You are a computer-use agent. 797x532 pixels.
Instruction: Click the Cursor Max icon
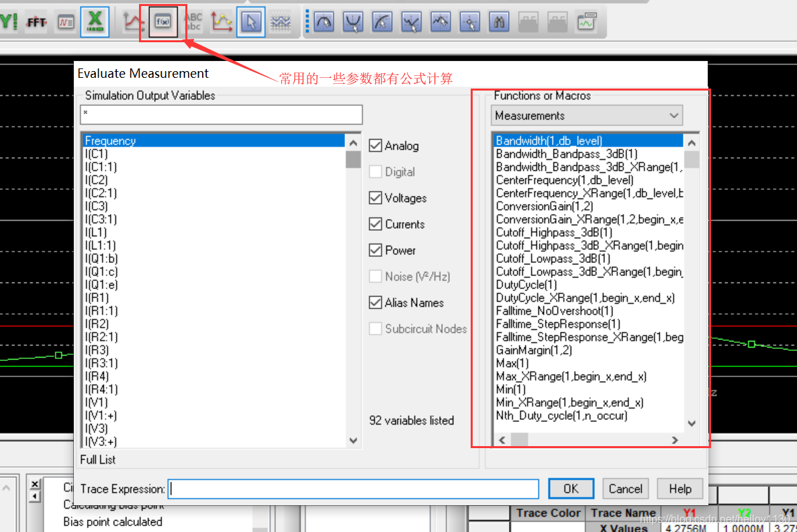(x=440, y=22)
